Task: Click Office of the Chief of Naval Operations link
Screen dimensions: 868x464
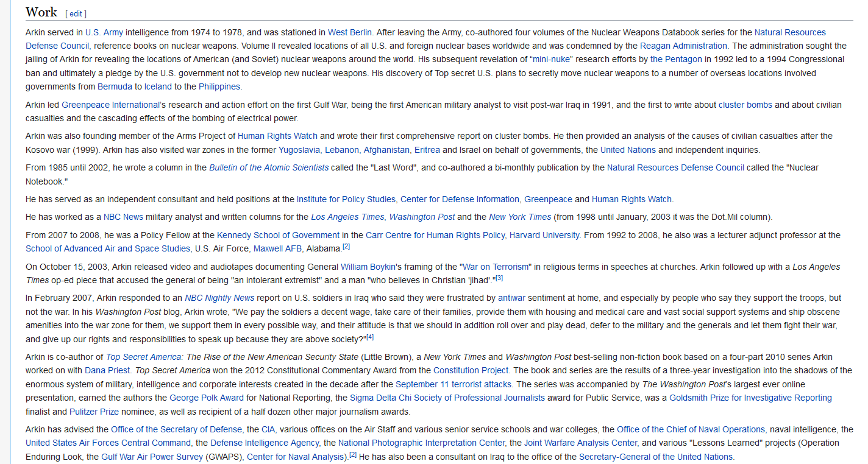Action: tap(691, 429)
